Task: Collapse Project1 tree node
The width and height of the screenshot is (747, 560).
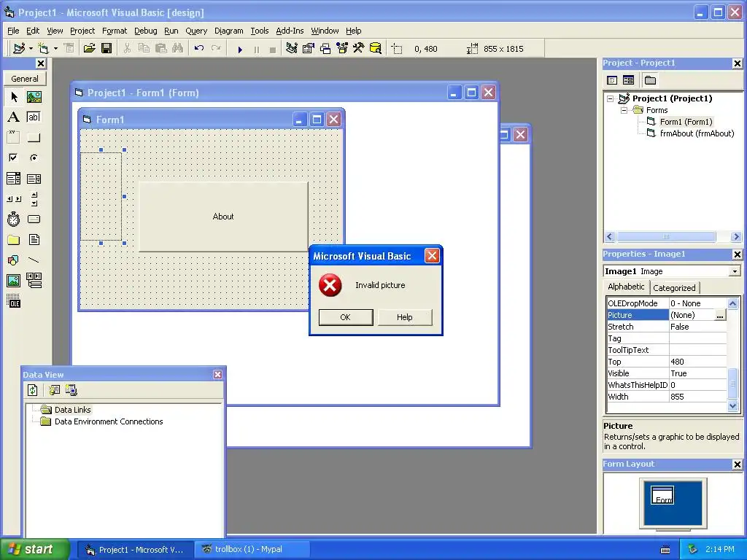Action: [611, 98]
